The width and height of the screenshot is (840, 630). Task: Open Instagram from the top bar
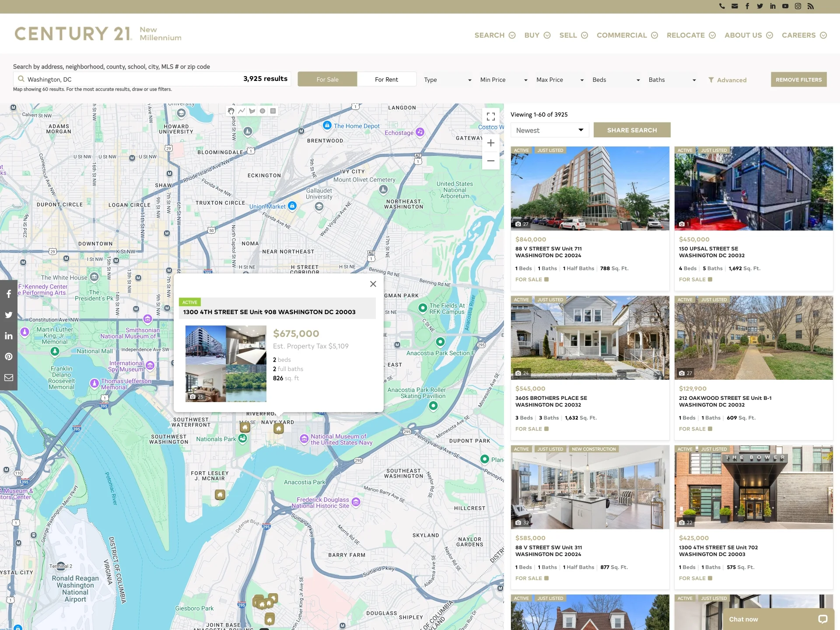[x=798, y=6]
